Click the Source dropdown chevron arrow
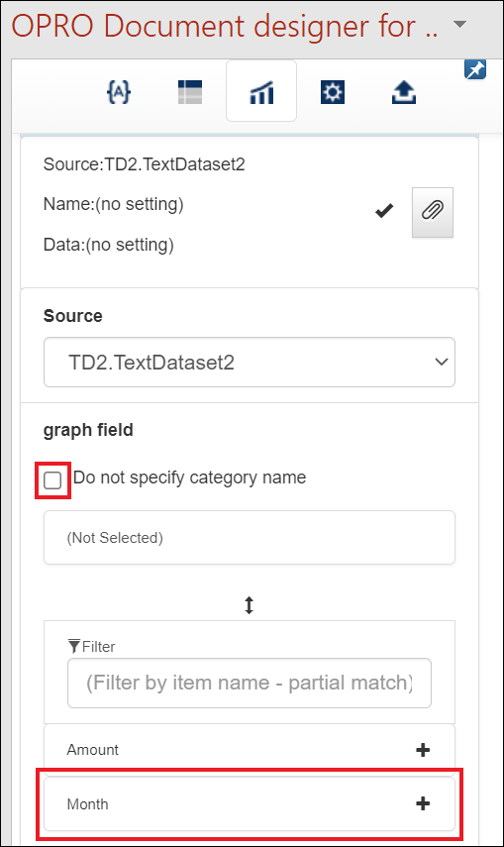 click(442, 362)
